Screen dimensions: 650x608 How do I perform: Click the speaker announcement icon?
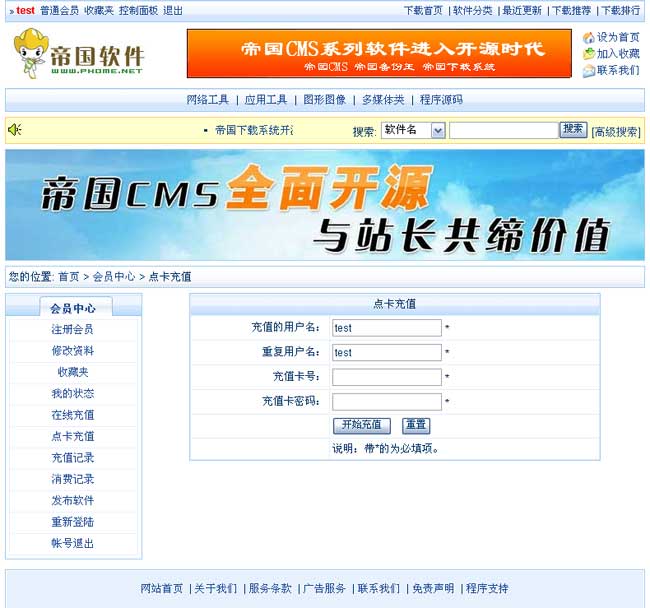click(x=15, y=130)
